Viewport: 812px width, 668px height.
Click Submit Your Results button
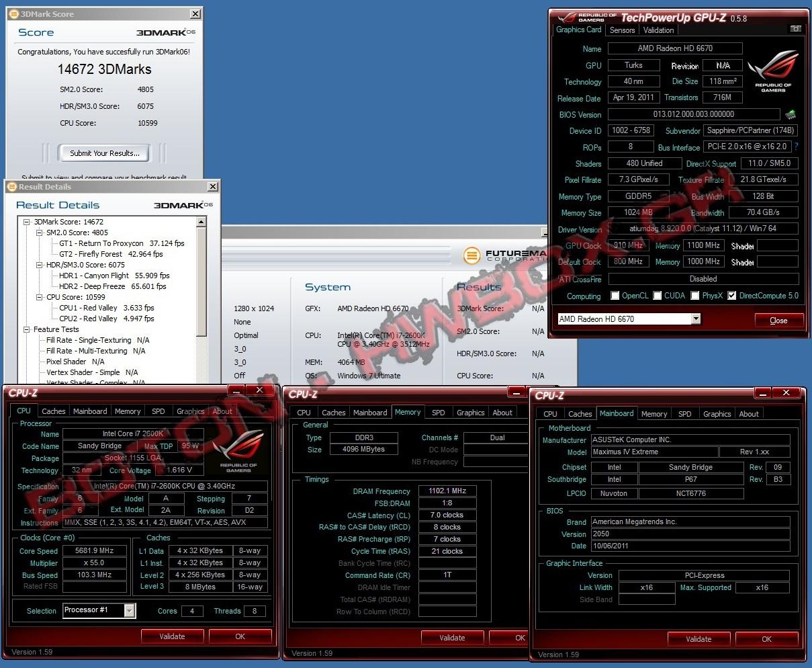tap(105, 153)
